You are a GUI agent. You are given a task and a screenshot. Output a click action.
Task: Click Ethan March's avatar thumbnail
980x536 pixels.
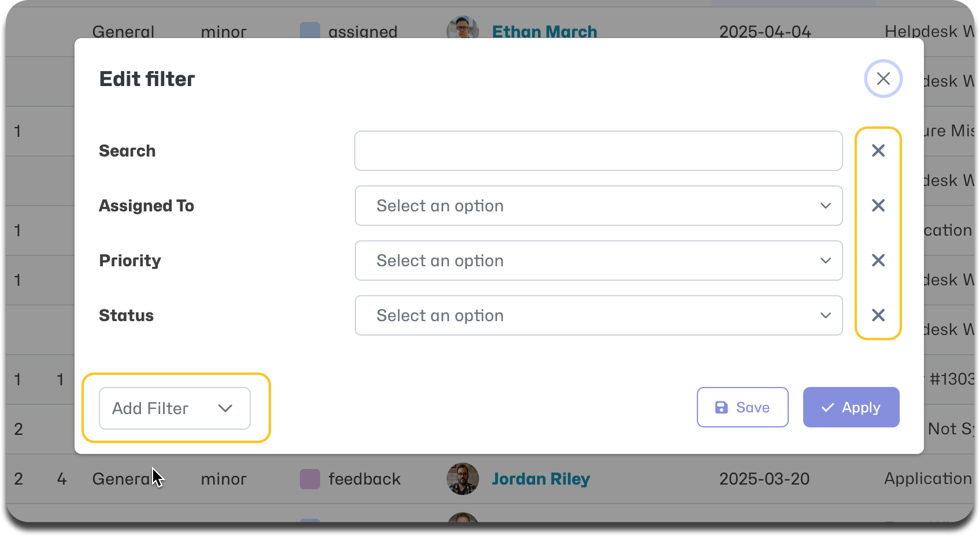[x=463, y=27]
